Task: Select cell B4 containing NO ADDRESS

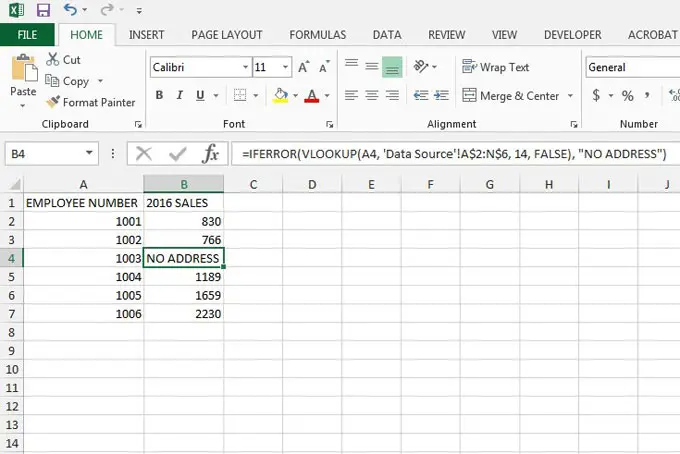Action: point(183,259)
